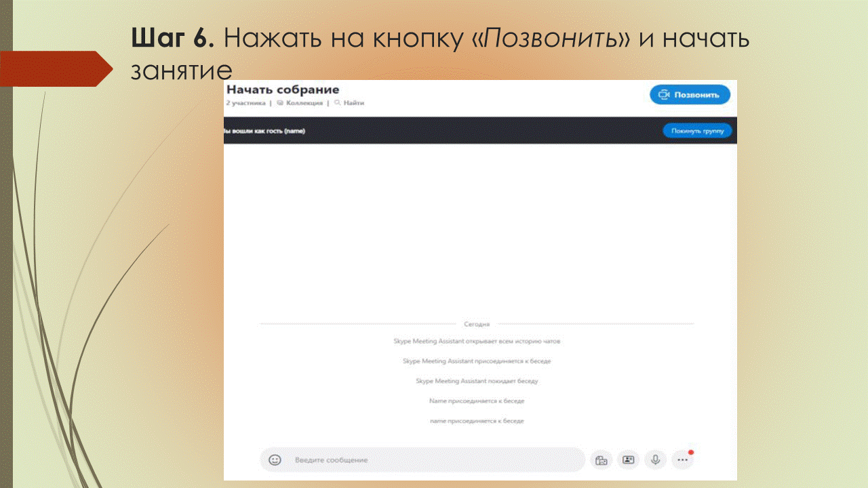Select the «открывает всем историю чатов» message

pos(477,342)
